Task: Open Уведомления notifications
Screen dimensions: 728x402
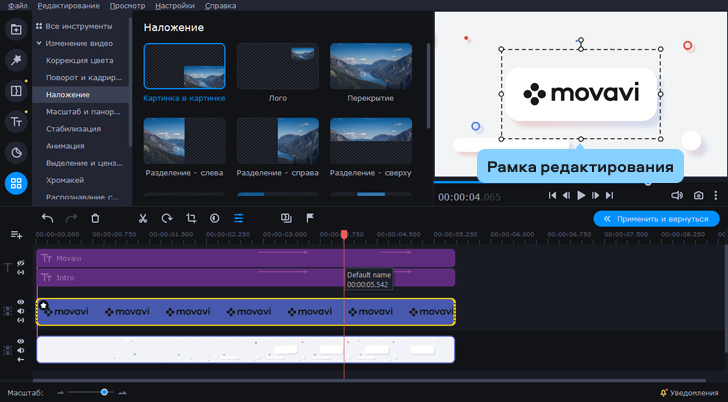Action: (688, 393)
